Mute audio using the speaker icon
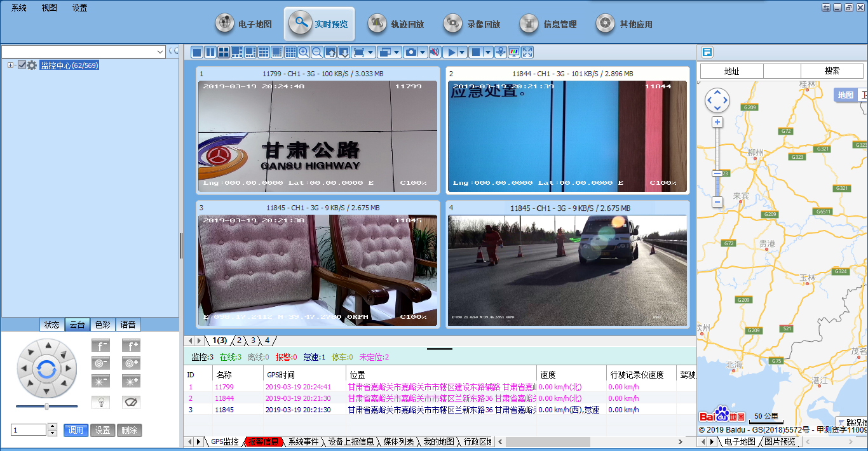This screenshot has width=868, height=451. tap(435, 52)
